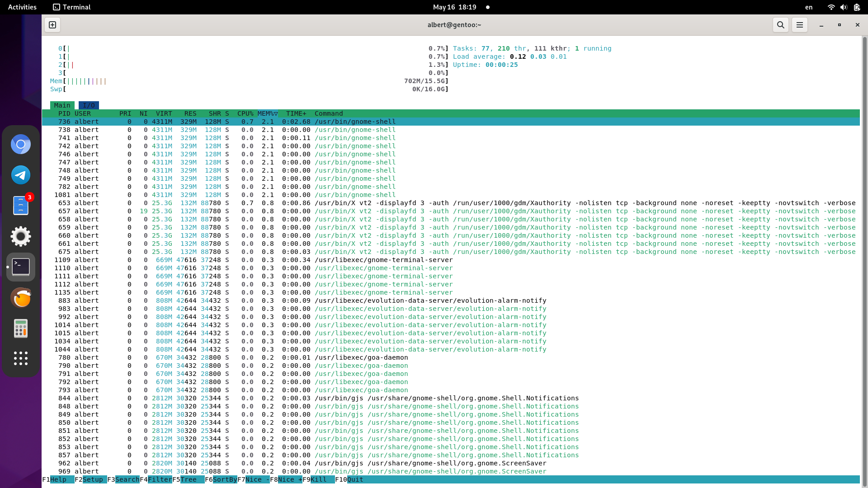Open the Wi-Fi status icon
Screen dimensions: 868x488
point(831,7)
